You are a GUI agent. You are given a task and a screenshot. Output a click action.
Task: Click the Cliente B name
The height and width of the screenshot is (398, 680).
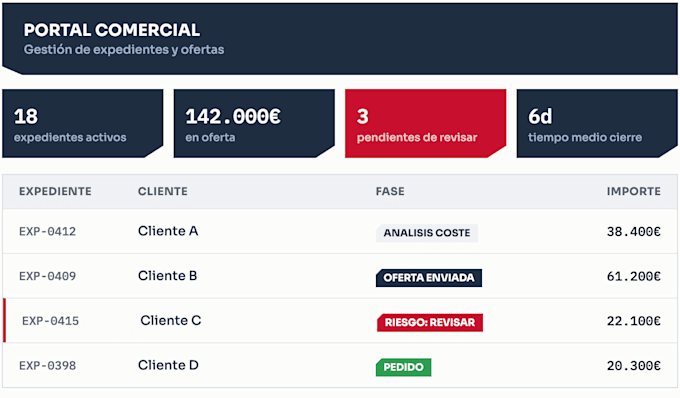(167, 276)
